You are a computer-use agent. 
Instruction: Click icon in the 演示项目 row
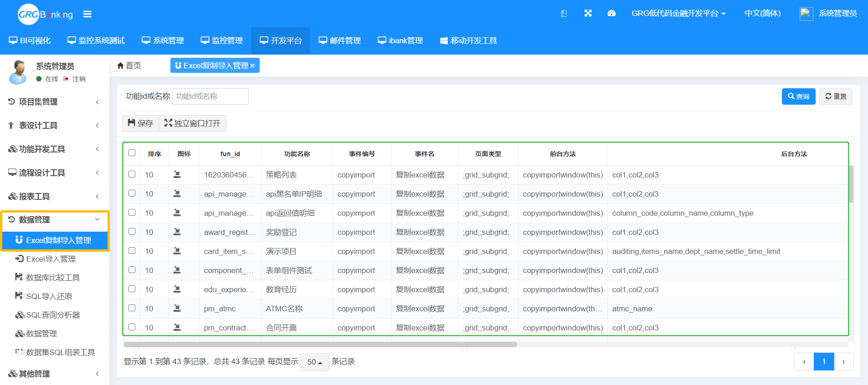(x=177, y=251)
